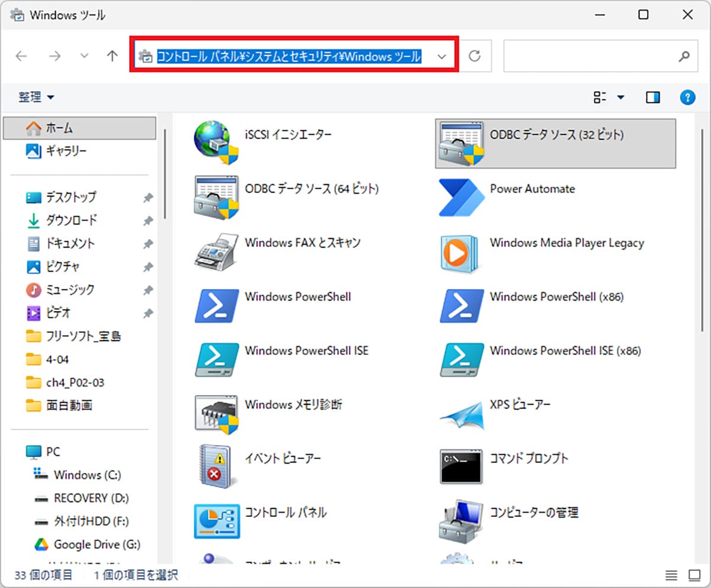Toggle the preview pane button
The width and height of the screenshot is (711, 588).
[x=653, y=97]
